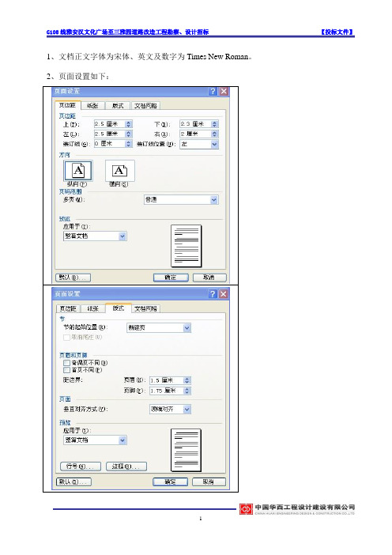
Task: Select the 纵向 portrait orientation icon
Action: tap(78, 171)
